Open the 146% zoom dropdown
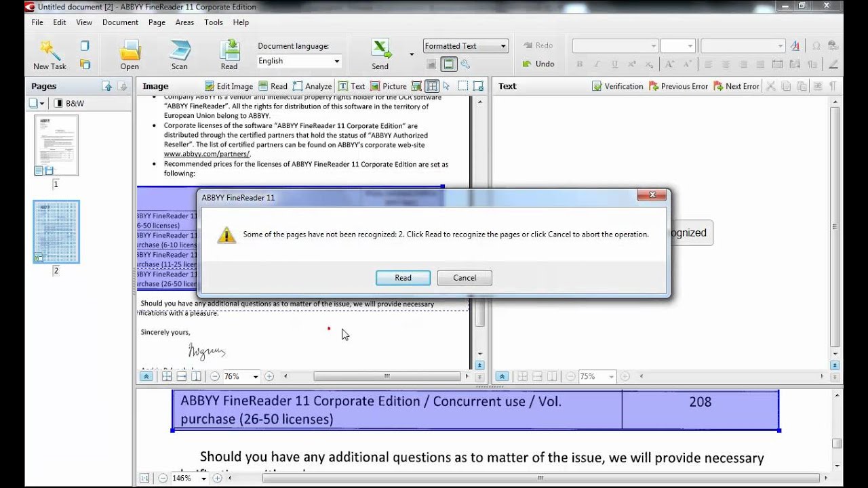Viewport: 868px width, 488px height. [x=204, y=479]
